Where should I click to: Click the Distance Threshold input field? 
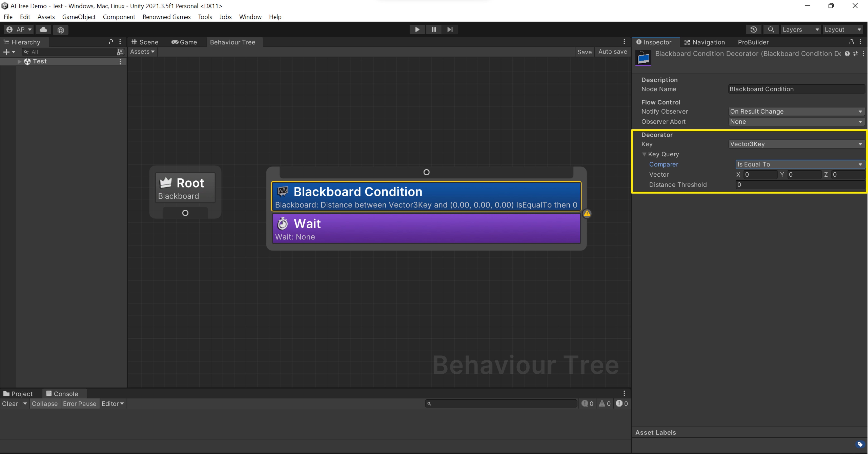pyautogui.click(x=799, y=185)
